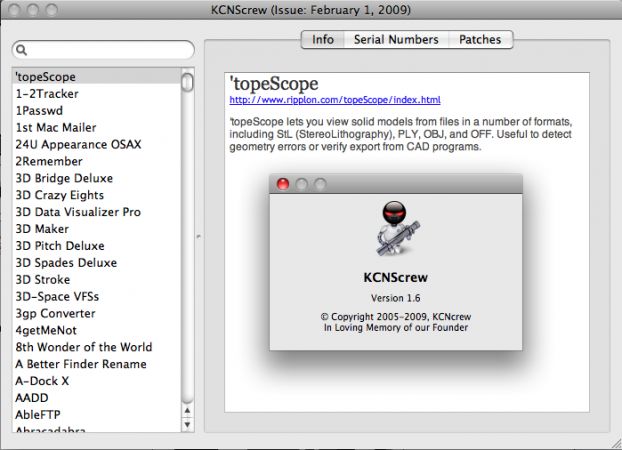Select 3D-Space VFSs entry
Image resolution: width=622 pixels, height=450 pixels.
point(96,296)
